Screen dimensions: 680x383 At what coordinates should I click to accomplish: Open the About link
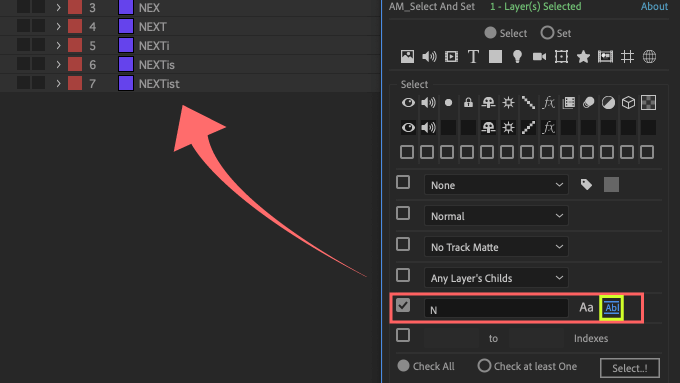click(x=654, y=7)
